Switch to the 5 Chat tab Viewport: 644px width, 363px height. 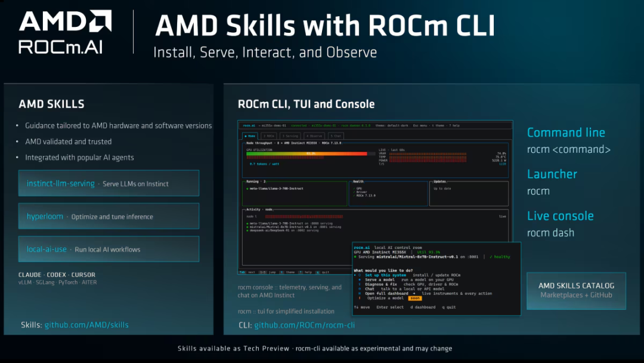click(336, 136)
